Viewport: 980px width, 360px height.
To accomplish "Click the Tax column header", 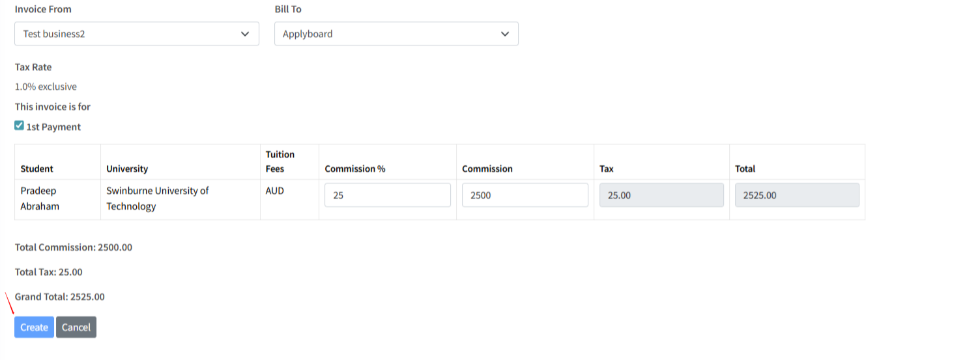I will coord(607,169).
